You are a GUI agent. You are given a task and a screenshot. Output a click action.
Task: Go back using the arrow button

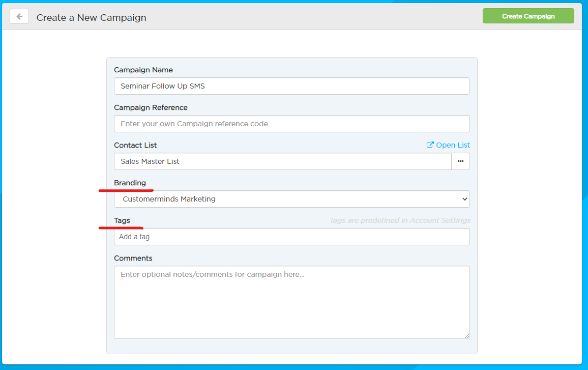click(x=19, y=16)
